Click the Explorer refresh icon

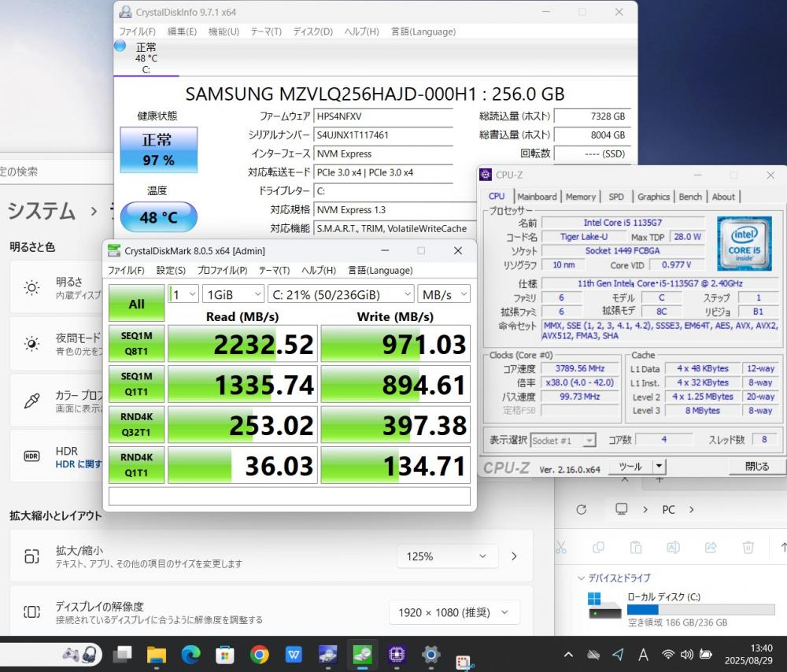click(582, 510)
